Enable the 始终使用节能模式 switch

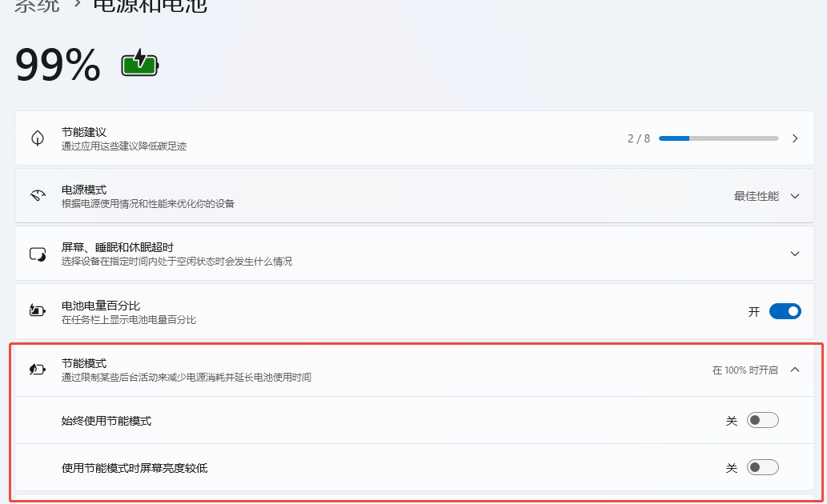click(763, 420)
